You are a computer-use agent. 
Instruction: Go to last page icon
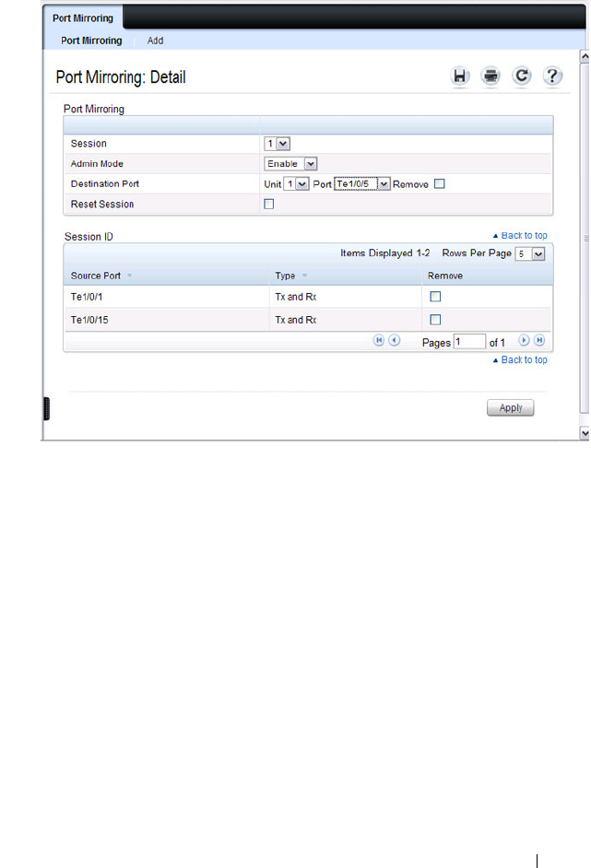click(x=539, y=340)
